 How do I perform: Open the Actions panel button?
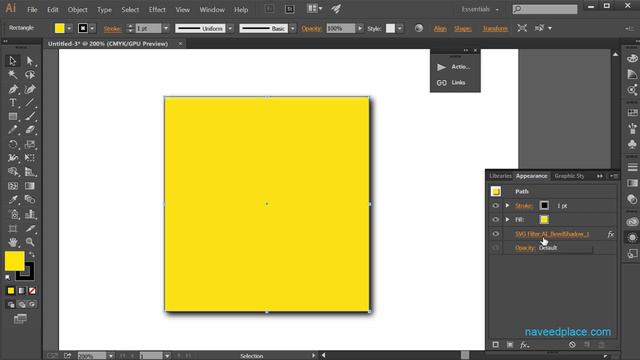455,67
